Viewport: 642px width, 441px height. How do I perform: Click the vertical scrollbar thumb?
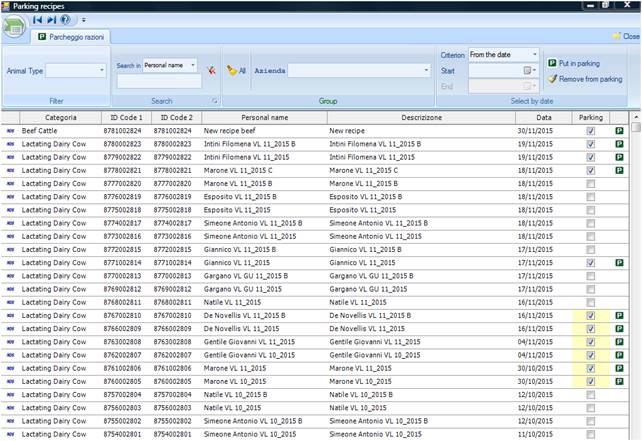[x=636, y=127]
